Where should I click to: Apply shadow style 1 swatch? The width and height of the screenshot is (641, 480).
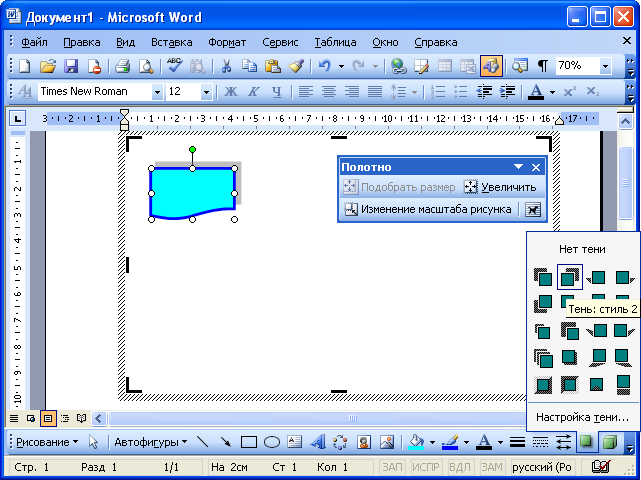543,277
